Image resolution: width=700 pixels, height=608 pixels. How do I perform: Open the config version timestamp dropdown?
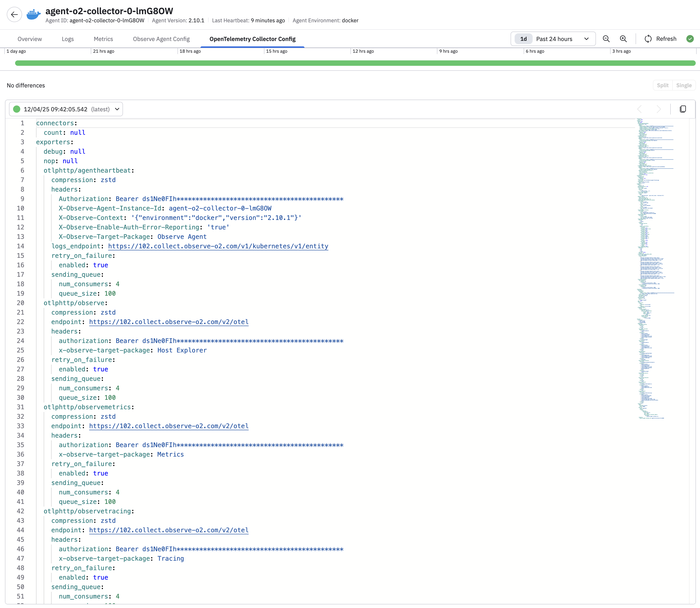(x=66, y=109)
